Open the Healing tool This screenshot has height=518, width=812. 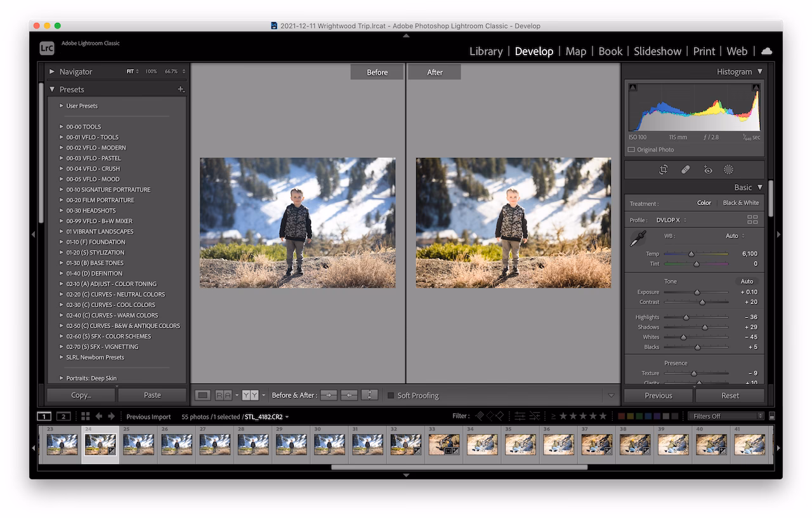tap(686, 169)
